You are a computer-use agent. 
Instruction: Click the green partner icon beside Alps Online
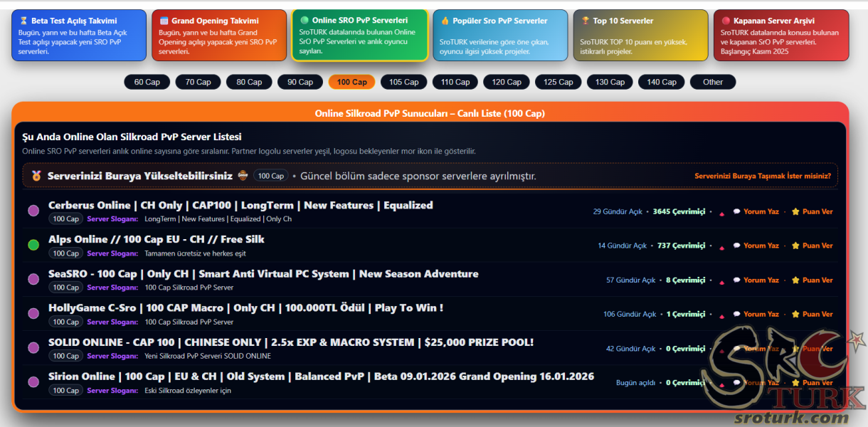tap(33, 245)
